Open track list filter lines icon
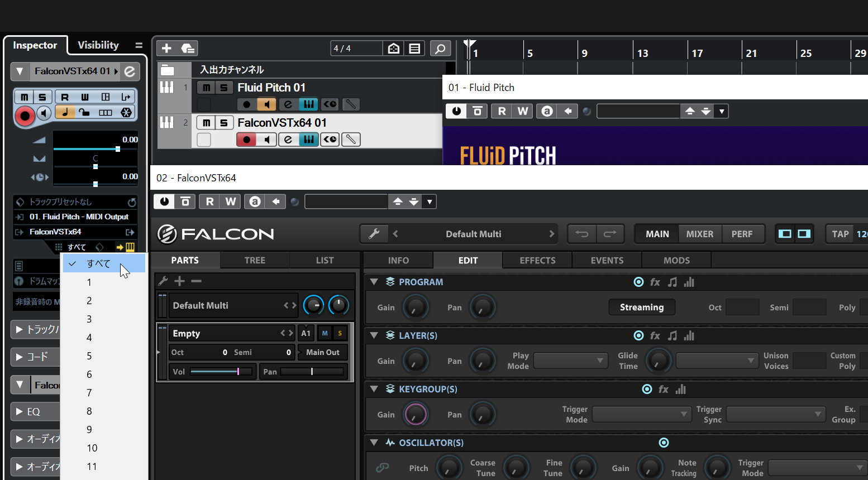Viewport: 868px width, 480px height. coord(414,49)
